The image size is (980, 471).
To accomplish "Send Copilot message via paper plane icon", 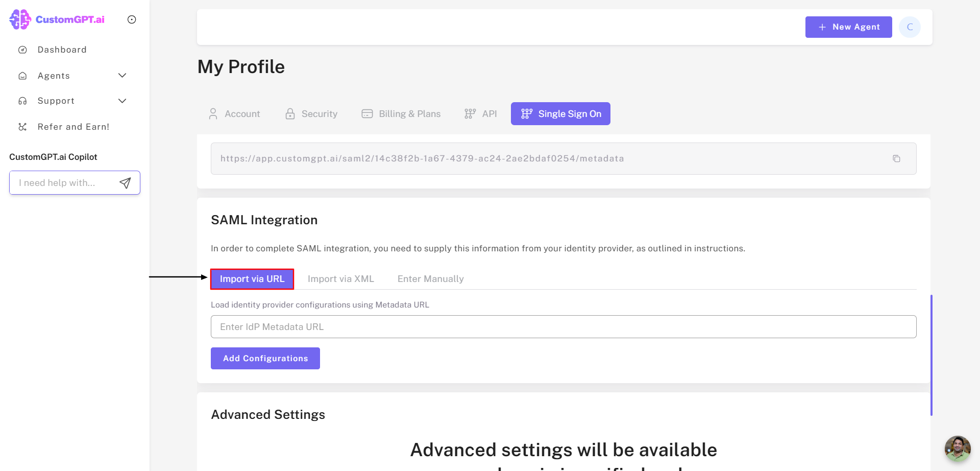I will point(126,183).
